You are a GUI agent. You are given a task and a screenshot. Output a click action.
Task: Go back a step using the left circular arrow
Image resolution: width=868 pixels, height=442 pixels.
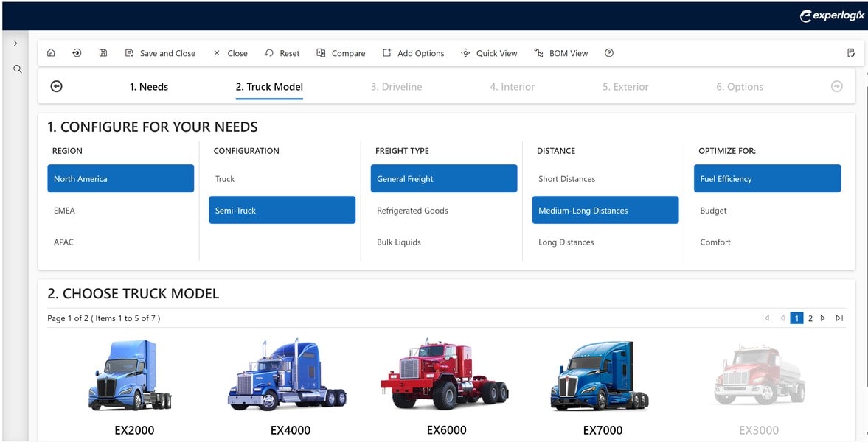[56, 86]
